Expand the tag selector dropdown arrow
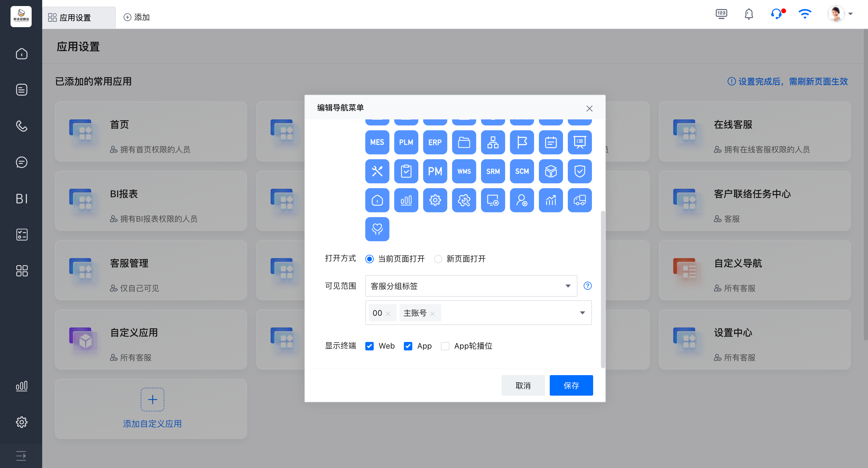This screenshot has width=868, height=468. 582,313
